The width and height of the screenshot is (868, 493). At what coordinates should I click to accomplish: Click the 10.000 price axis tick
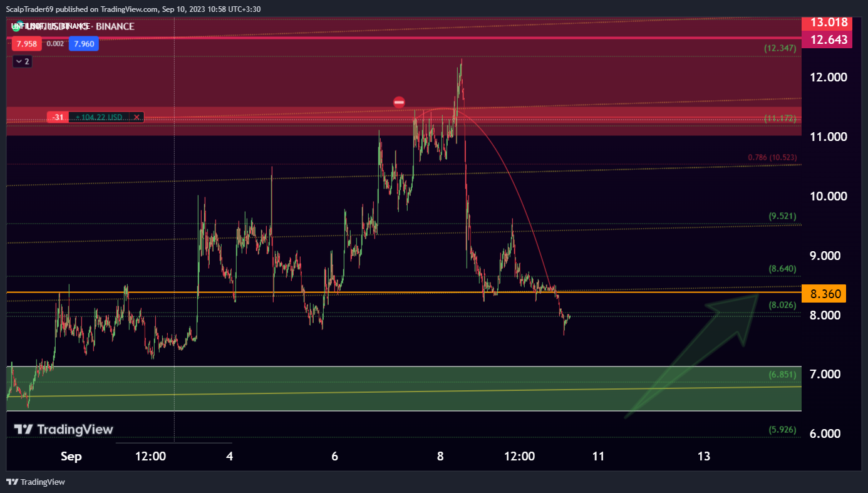click(x=829, y=196)
